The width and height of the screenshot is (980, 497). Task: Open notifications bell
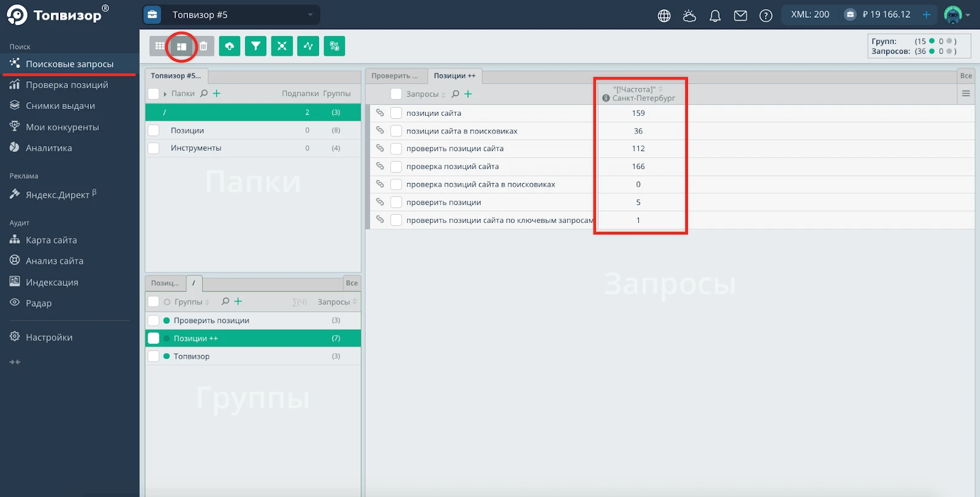coord(715,15)
